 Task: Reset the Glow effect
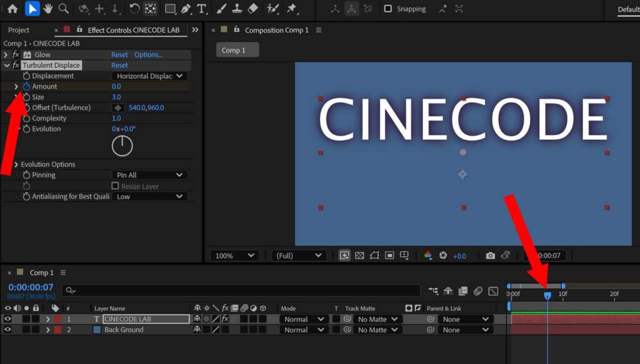pyautogui.click(x=119, y=54)
